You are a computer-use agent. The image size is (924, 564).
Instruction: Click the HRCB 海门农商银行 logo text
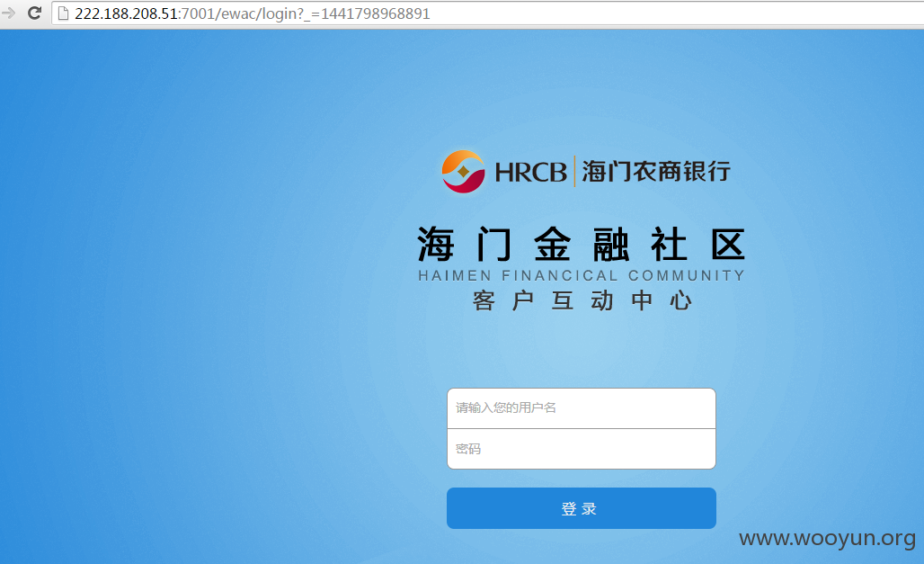click(613, 172)
